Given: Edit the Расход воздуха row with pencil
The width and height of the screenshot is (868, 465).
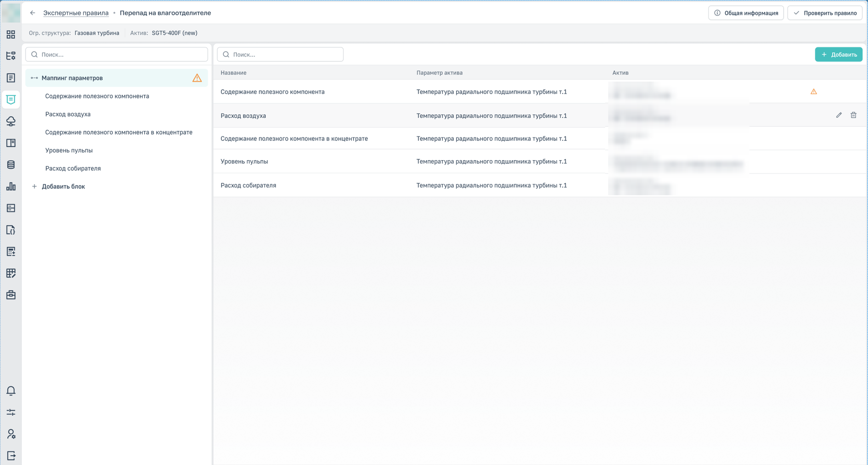Looking at the screenshot, I should point(839,115).
